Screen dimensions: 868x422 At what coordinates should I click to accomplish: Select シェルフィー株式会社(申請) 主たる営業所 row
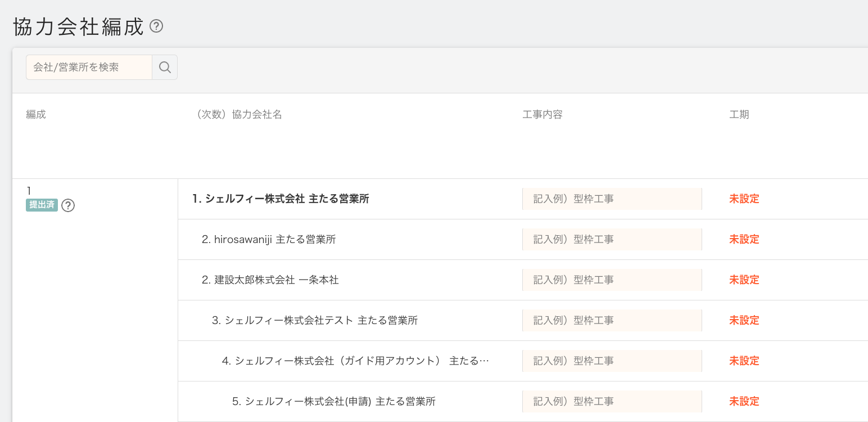coord(334,401)
